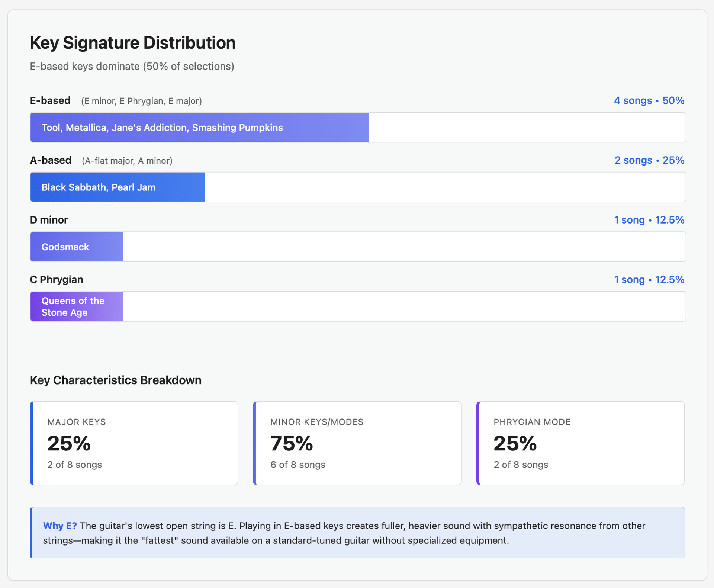This screenshot has height=588, width=714.
Task: Select the Phrygian Mode 25% card
Action: [x=580, y=443]
